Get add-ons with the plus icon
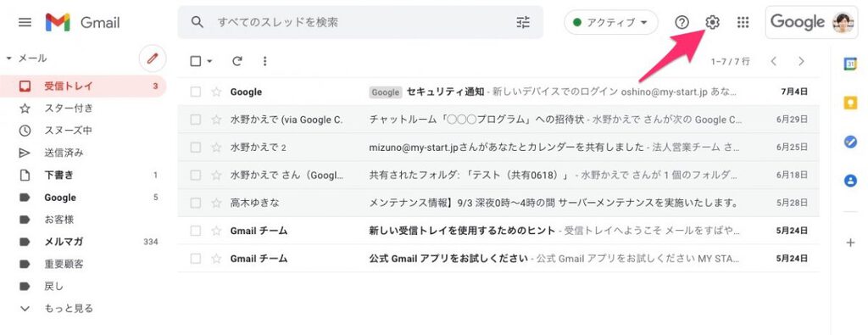The width and height of the screenshot is (868, 335). (x=850, y=243)
